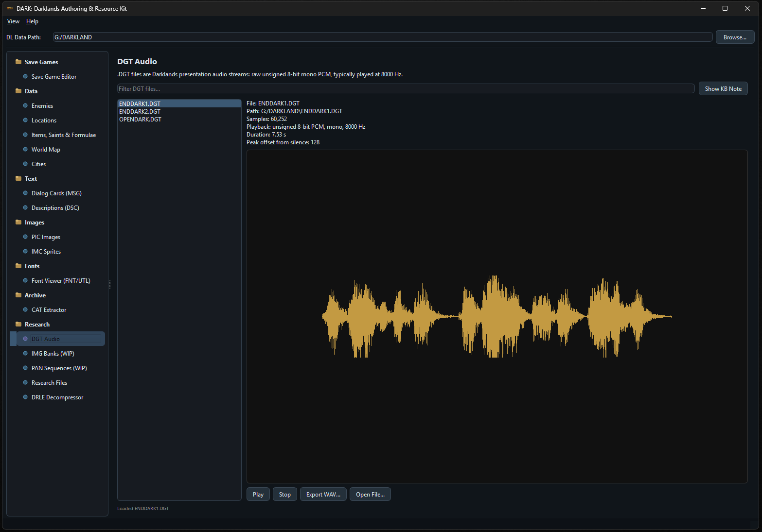Click the Images folder icon
This screenshot has width=762, height=532.
coord(18,222)
